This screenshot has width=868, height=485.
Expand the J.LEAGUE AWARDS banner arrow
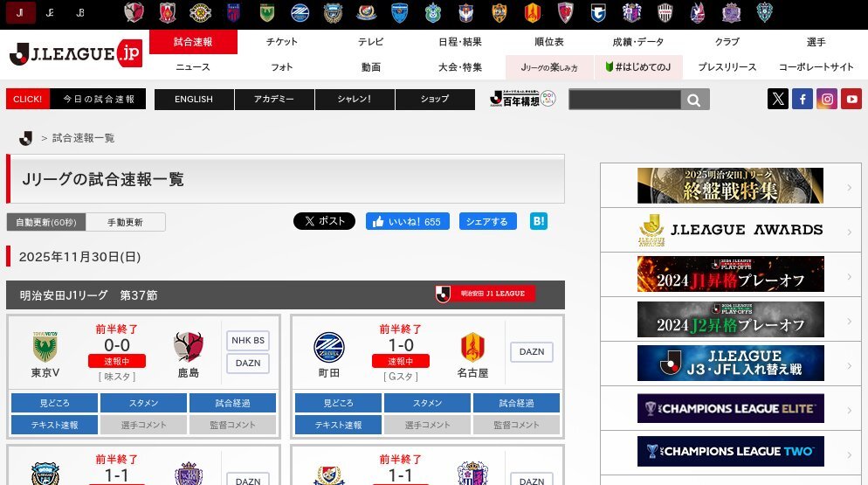848,231
